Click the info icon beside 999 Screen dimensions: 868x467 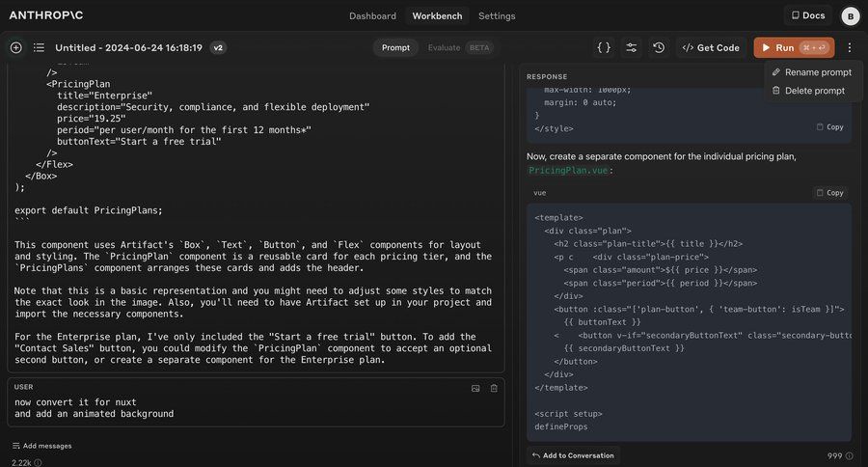point(849,456)
